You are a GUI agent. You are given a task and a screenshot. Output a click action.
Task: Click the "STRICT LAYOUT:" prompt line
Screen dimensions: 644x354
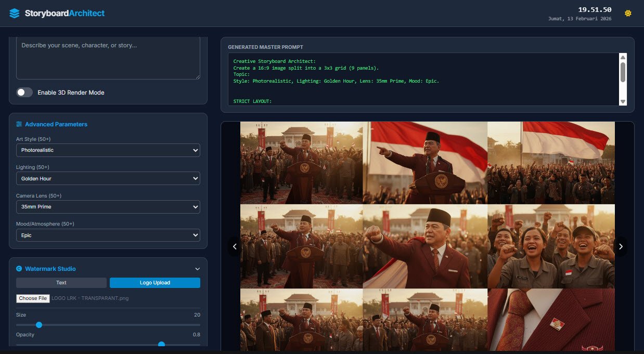coord(252,101)
